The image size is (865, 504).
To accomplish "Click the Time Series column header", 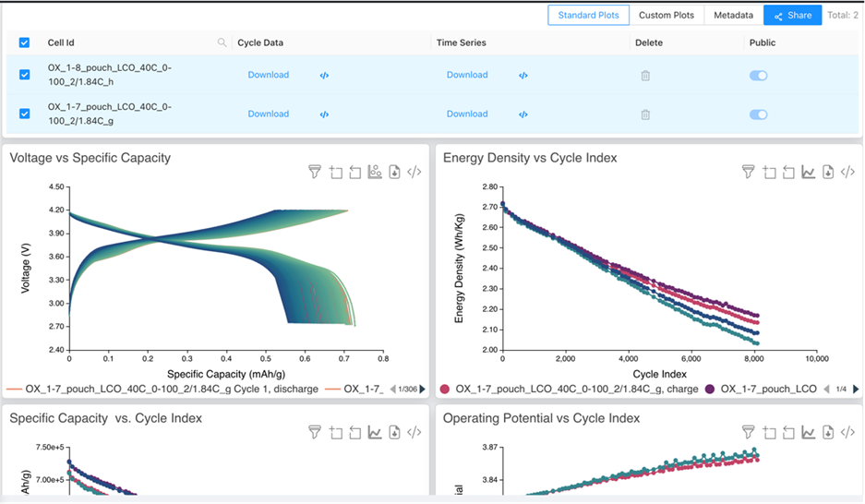I will [x=462, y=42].
